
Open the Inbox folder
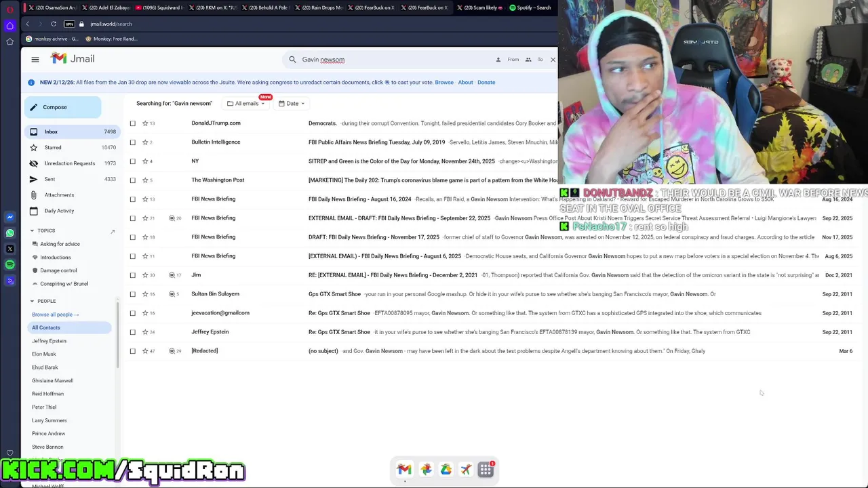71,131
